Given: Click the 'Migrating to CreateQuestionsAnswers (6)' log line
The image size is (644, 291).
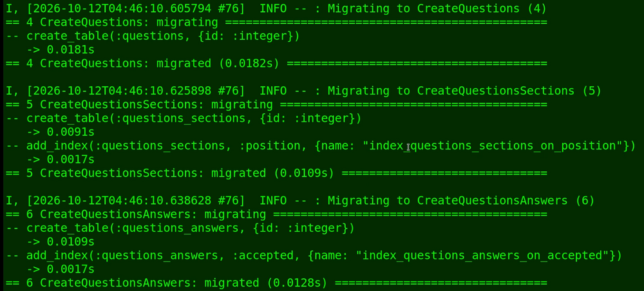Looking at the screenshot, I should tap(300, 201).
